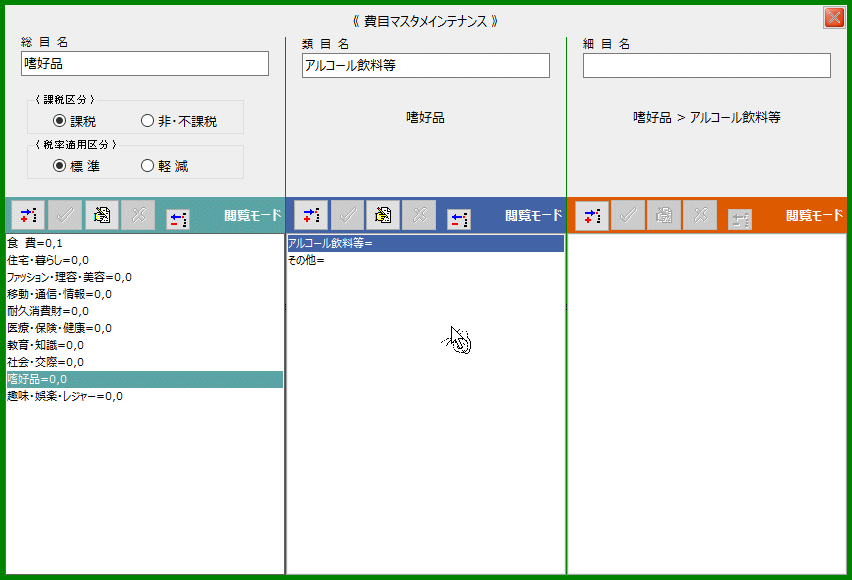Close the 費目マスタメインテナンス window
The width and height of the screenshot is (852, 580).
pos(834,17)
